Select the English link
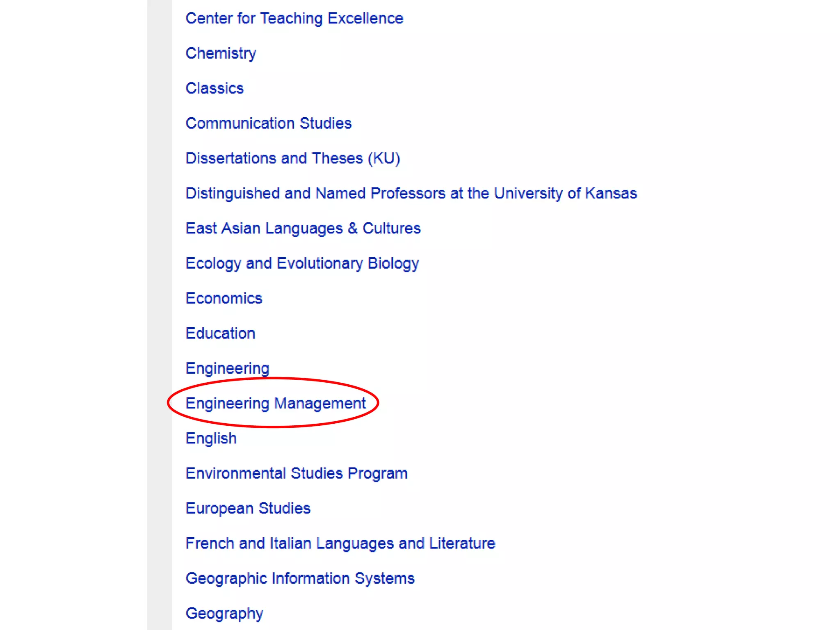This screenshot has height=630, width=840. click(211, 438)
